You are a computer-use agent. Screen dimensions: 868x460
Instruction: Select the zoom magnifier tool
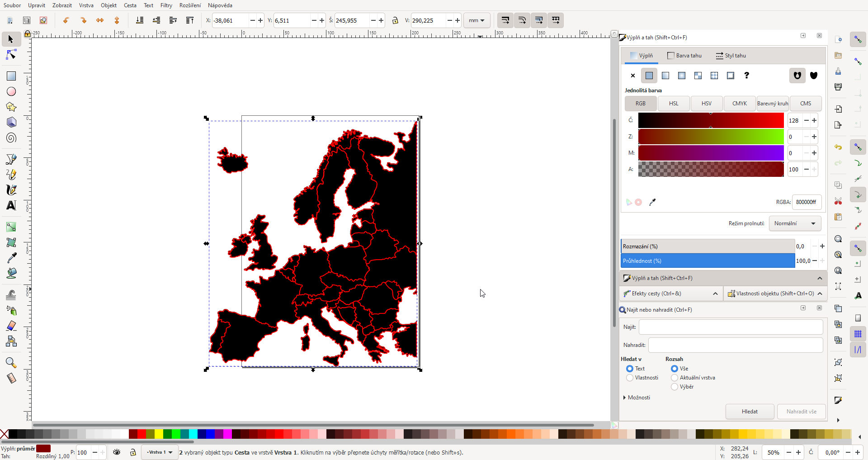11,363
